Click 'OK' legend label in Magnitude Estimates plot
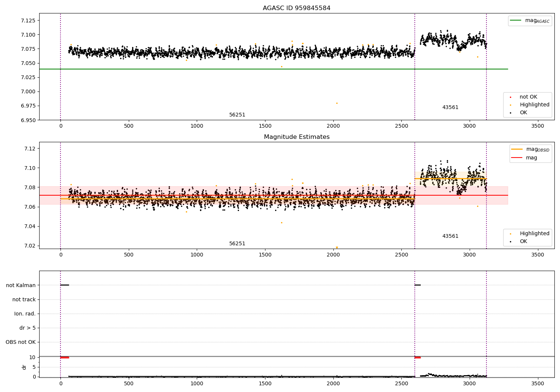The height and width of the screenshot is (392, 560). 523,242
